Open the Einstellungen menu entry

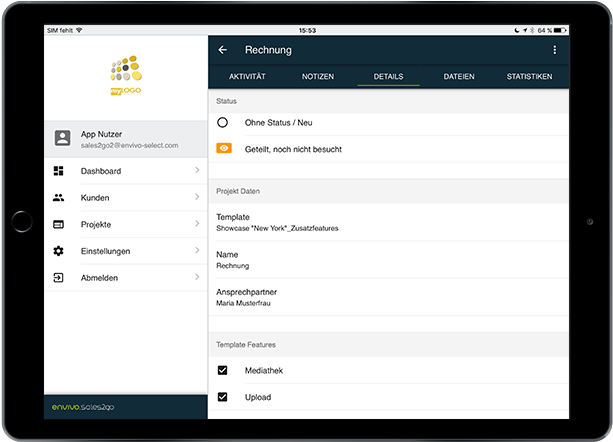click(126, 251)
